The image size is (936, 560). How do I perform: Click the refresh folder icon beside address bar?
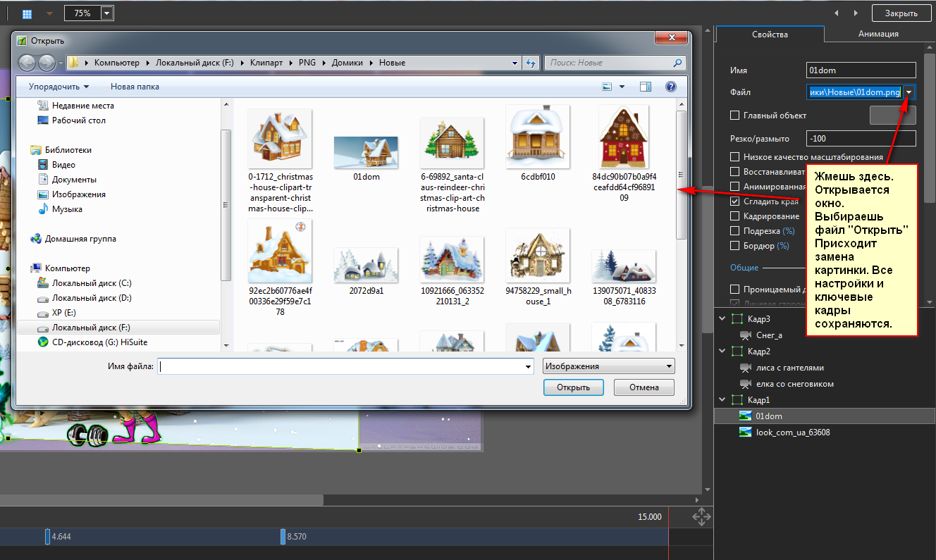tap(531, 63)
